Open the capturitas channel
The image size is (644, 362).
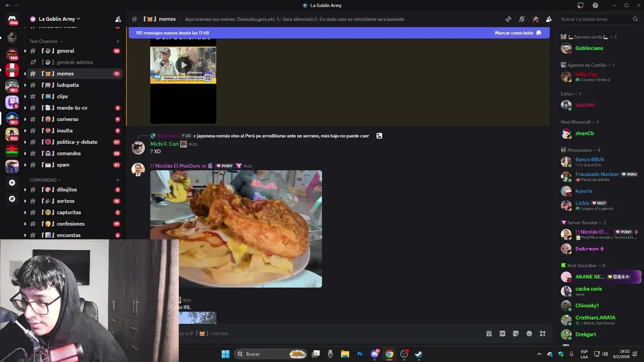click(x=74, y=213)
